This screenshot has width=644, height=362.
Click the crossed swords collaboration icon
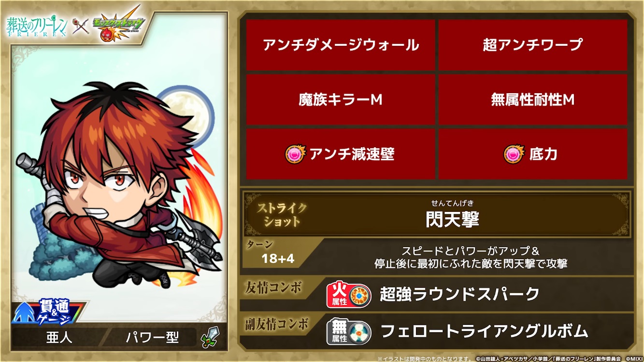tap(81, 27)
